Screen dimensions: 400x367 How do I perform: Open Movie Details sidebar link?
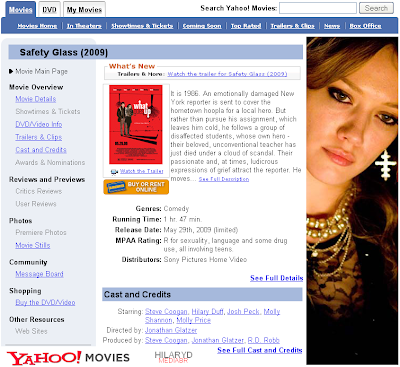tap(36, 99)
